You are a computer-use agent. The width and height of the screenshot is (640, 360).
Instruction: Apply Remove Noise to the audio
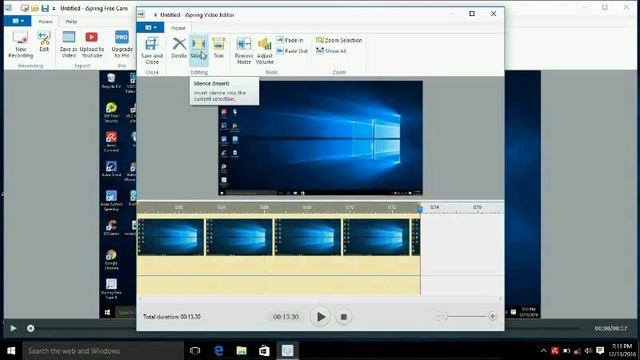coord(244,50)
